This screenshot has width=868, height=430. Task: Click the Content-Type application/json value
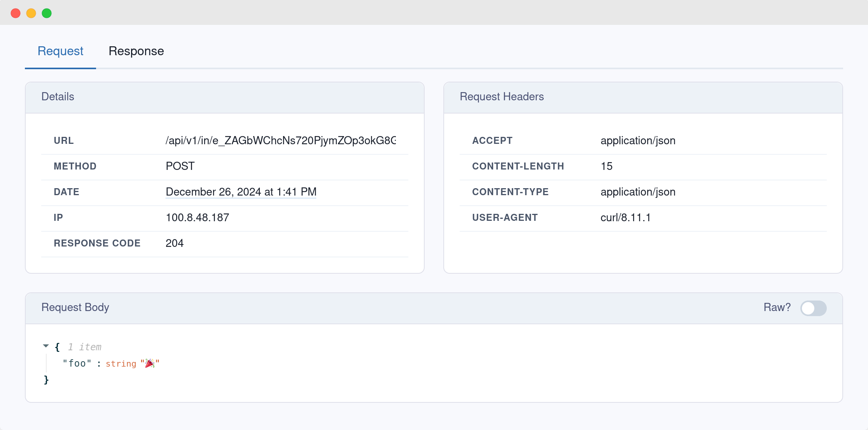pyautogui.click(x=638, y=192)
